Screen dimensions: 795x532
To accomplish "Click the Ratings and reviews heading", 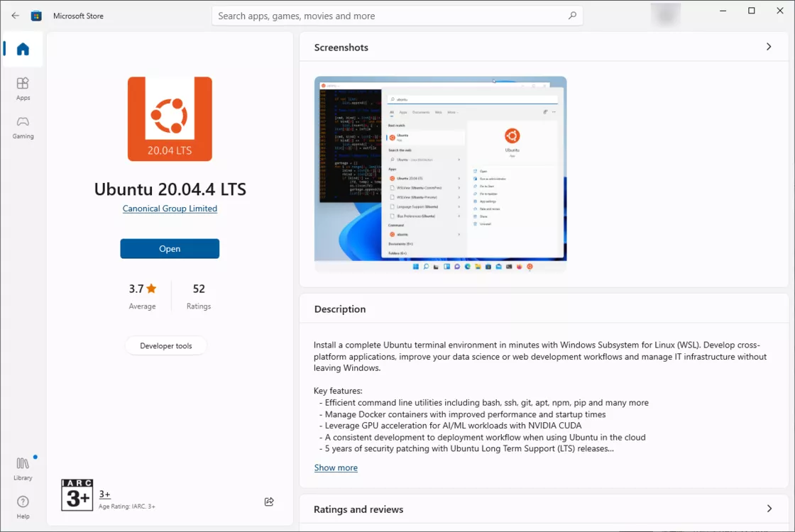I will (358, 509).
